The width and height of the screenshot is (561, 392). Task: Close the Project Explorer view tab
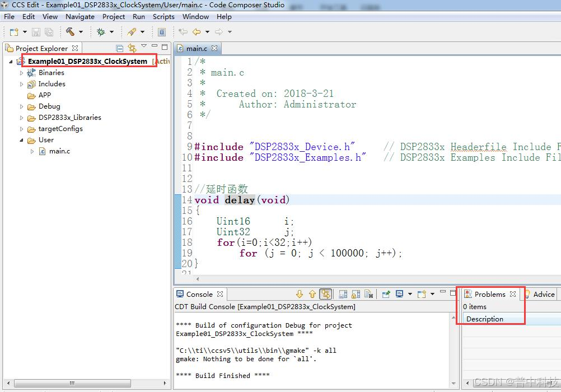[x=75, y=48]
